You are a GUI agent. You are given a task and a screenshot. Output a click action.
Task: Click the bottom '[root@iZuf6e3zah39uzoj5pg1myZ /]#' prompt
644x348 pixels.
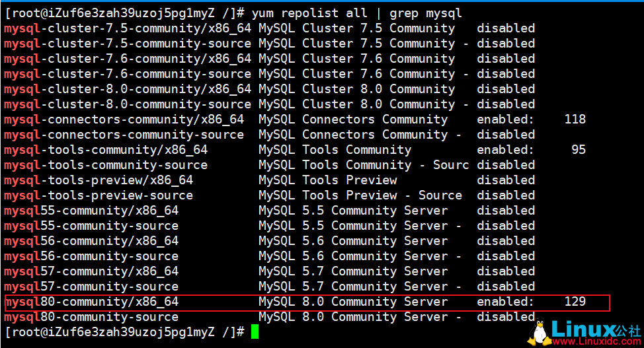click(x=124, y=332)
